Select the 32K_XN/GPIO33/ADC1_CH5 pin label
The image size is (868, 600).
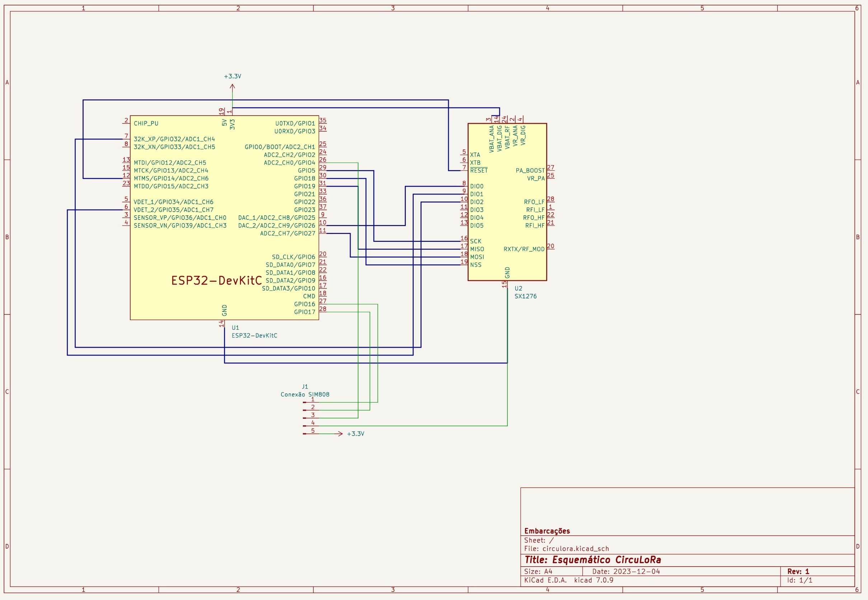[174, 147]
